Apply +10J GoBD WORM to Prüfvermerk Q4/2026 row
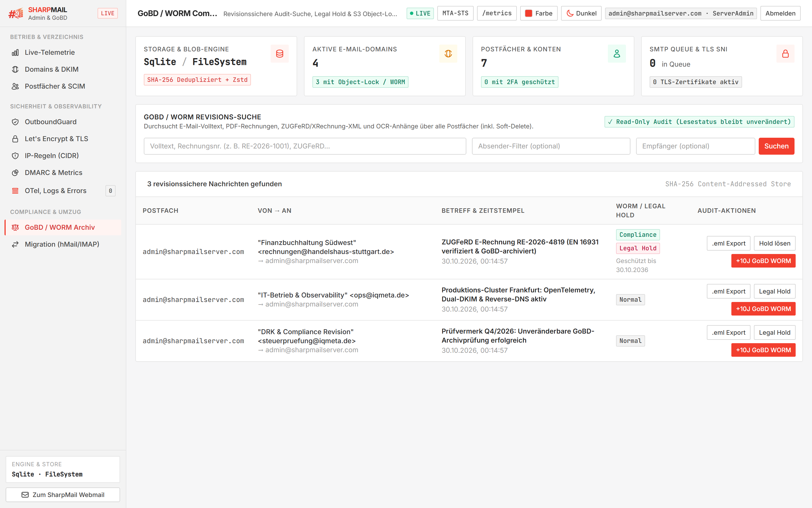812x508 pixels. click(x=763, y=350)
